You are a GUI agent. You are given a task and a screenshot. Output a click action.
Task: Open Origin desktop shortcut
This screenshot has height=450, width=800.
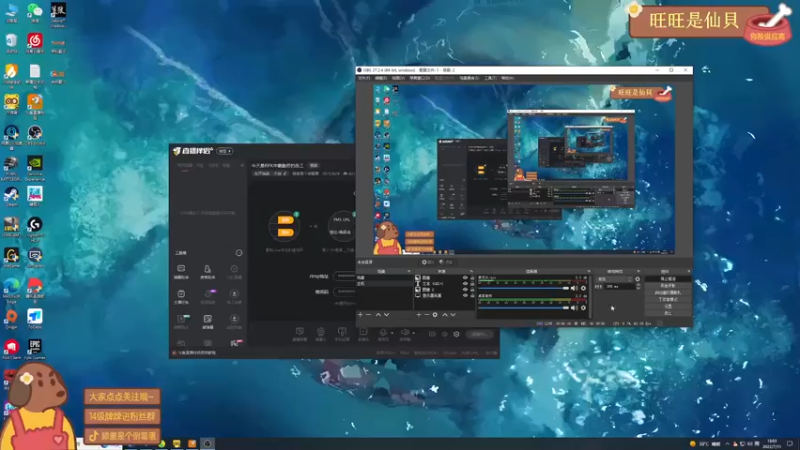click(11, 319)
